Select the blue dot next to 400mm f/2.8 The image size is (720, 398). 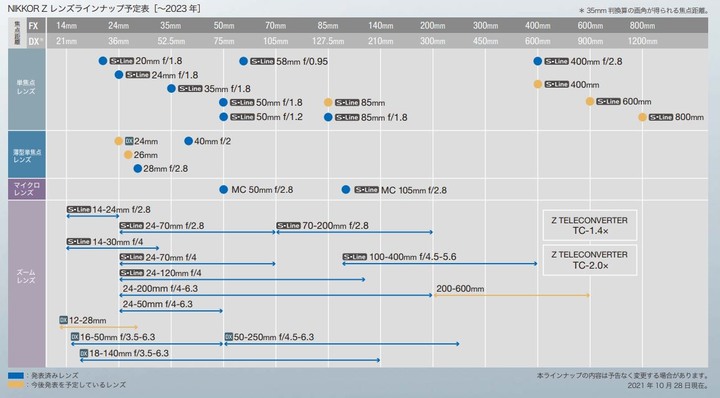click(x=538, y=61)
